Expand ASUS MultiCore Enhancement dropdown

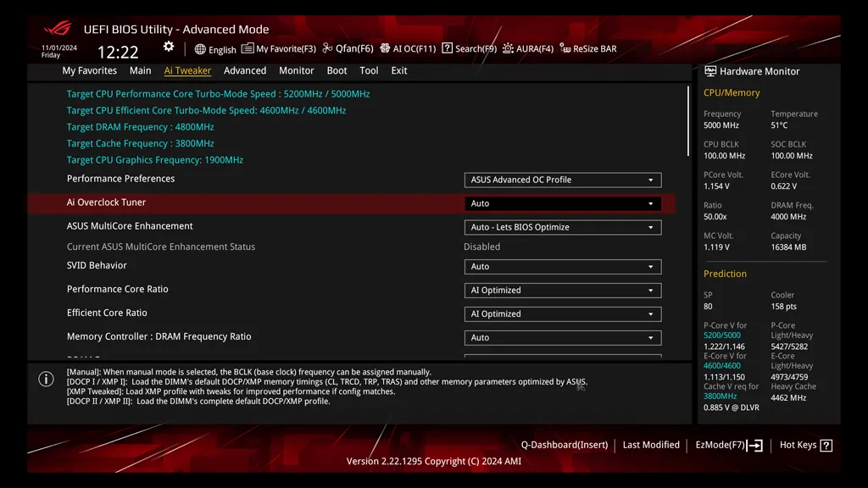(562, 227)
